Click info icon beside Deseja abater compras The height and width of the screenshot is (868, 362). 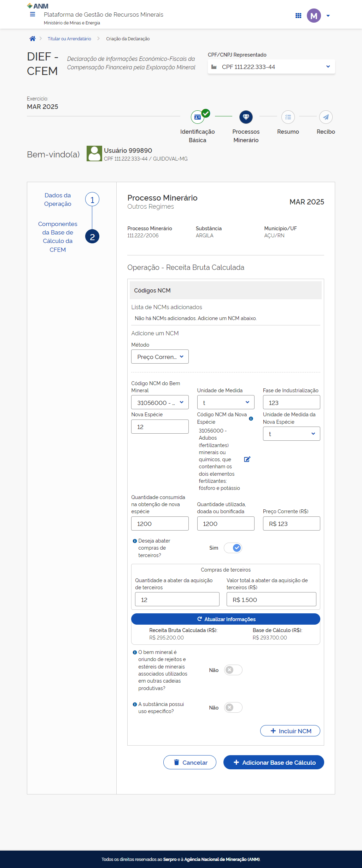click(x=135, y=541)
